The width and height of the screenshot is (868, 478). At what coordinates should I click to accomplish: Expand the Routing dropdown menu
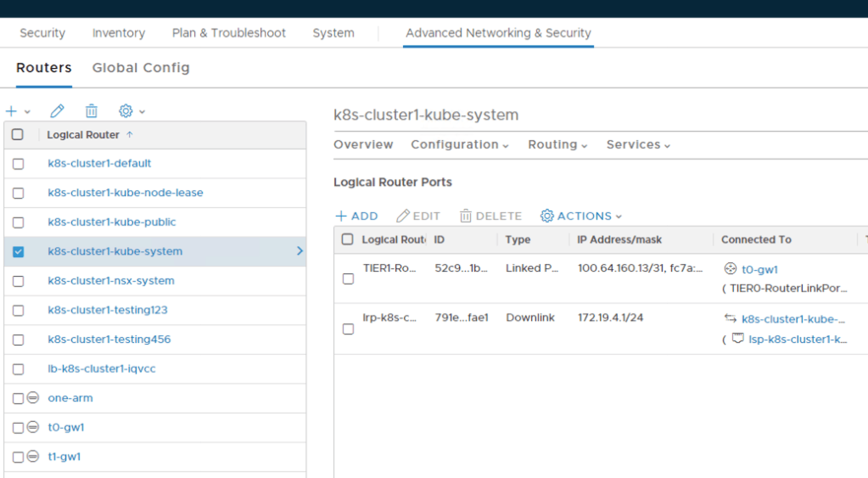click(557, 145)
